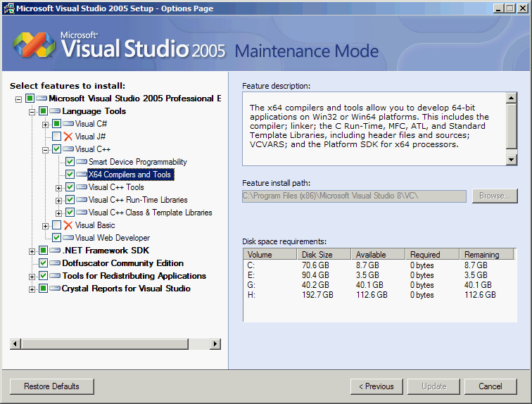Uncheck X64 Compilers and Tools checkbox
The width and height of the screenshot is (532, 404).
(70, 175)
